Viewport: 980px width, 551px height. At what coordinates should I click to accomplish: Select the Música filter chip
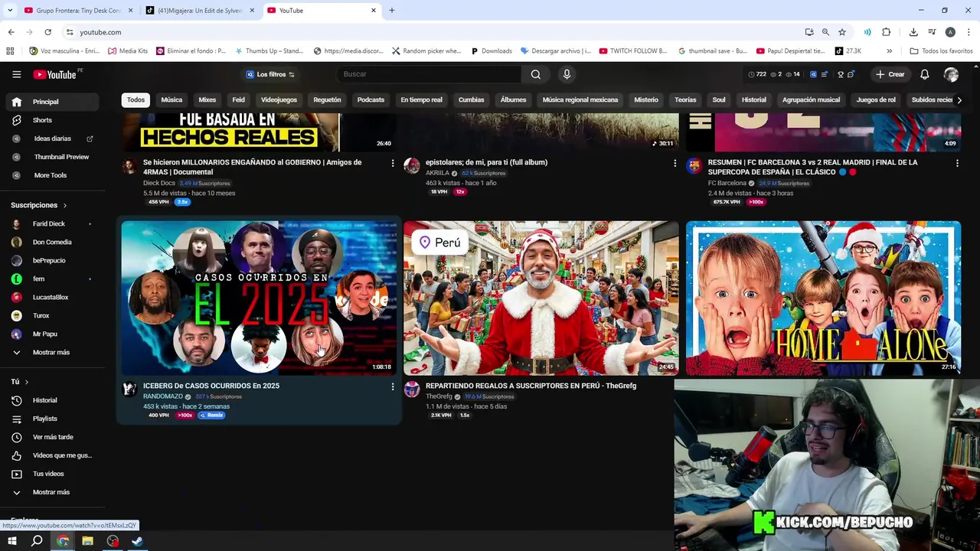pos(171,100)
